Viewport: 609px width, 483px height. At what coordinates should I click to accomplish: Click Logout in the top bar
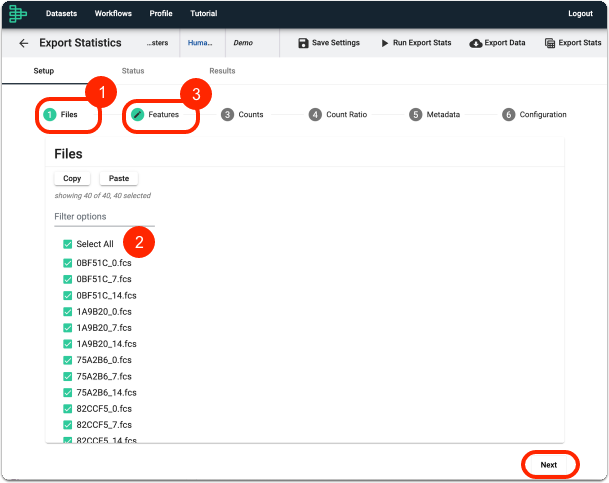(580, 14)
